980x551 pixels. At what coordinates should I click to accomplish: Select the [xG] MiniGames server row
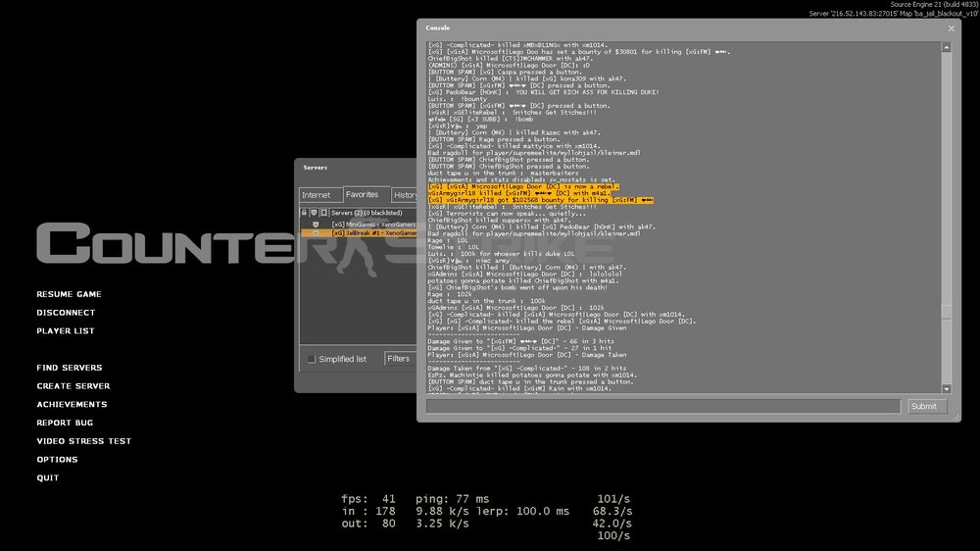tap(359, 224)
